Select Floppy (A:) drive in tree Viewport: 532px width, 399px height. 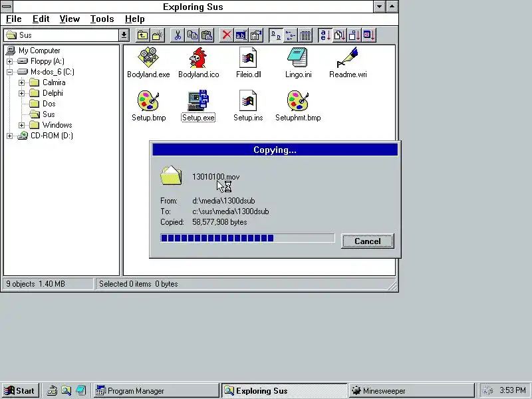41,61
